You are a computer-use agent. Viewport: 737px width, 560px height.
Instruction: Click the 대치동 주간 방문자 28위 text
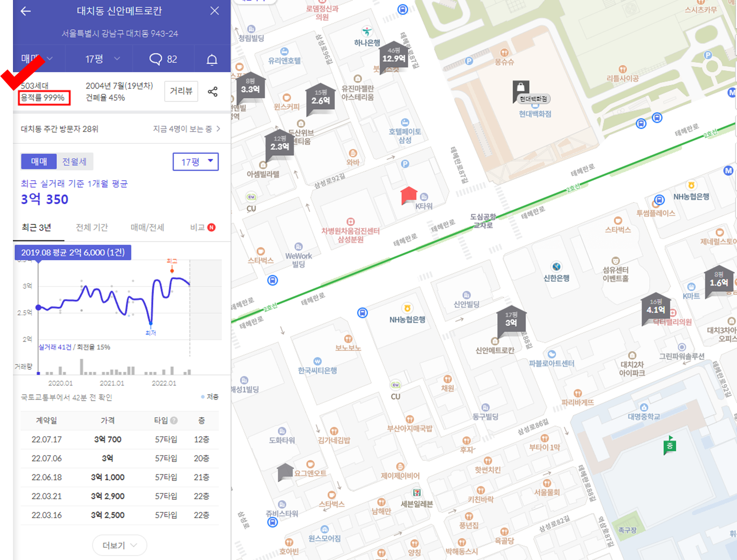(x=59, y=129)
